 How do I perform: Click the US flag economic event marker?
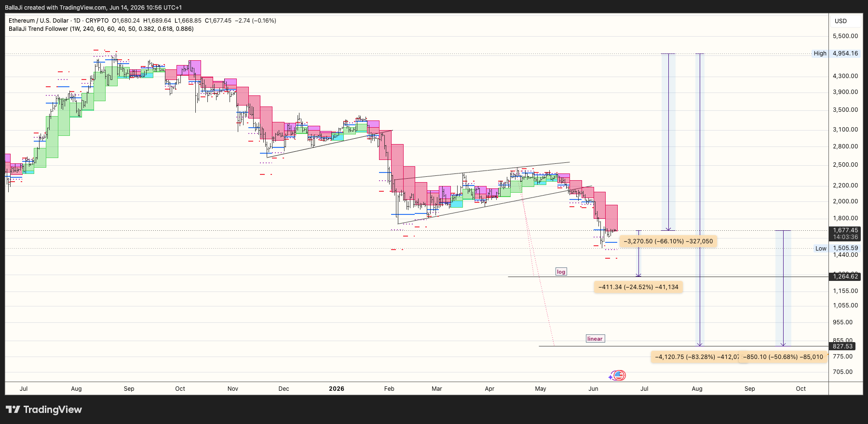(620, 375)
